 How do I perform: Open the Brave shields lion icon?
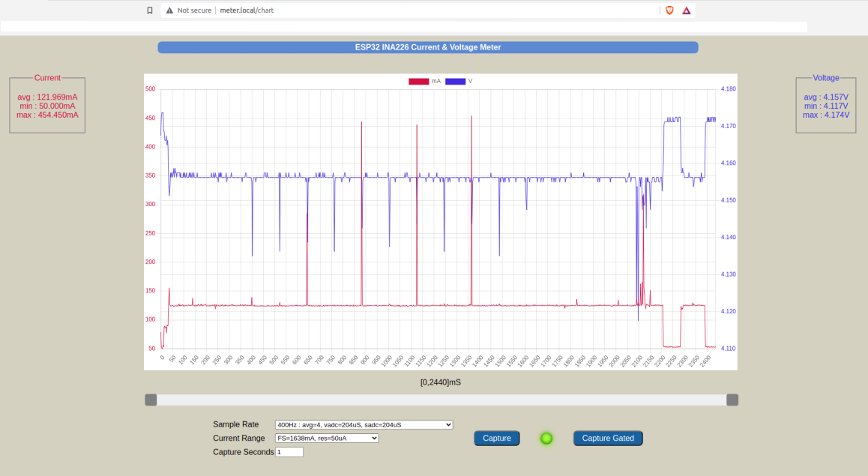[x=669, y=10]
